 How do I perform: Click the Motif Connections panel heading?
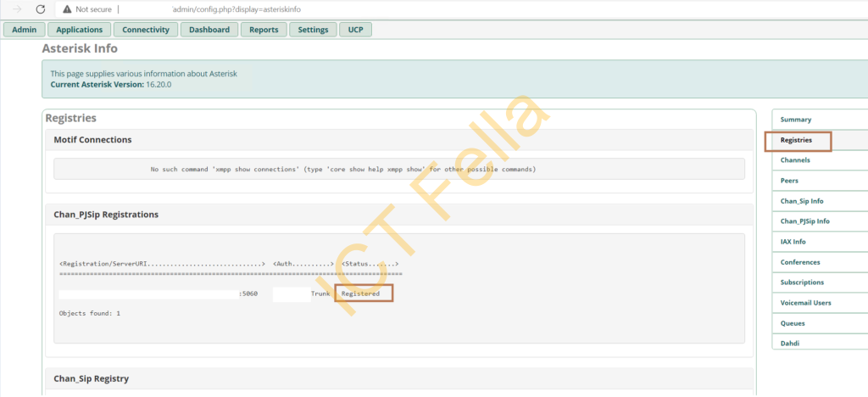(92, 140)
